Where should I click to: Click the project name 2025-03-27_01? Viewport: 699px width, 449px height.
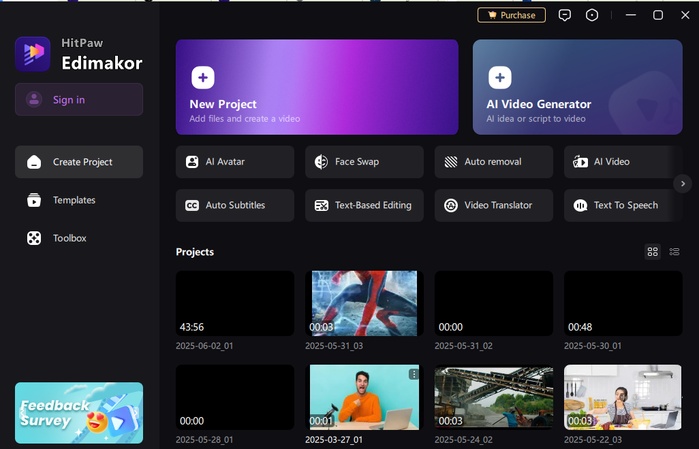(x=334, y=440)
